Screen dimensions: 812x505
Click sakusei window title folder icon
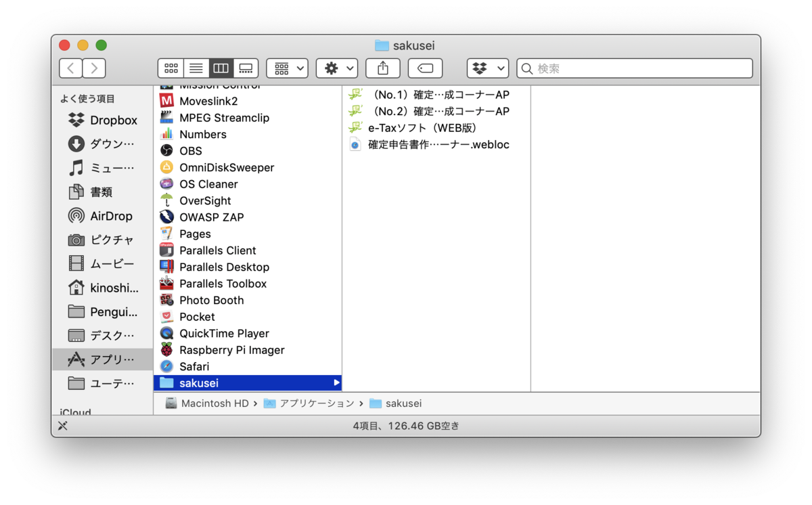click(382, 45)
